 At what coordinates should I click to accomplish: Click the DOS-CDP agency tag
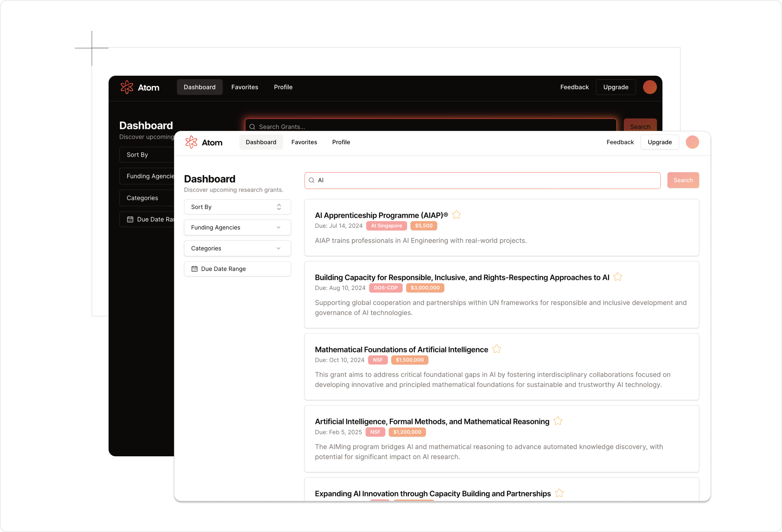386,288
